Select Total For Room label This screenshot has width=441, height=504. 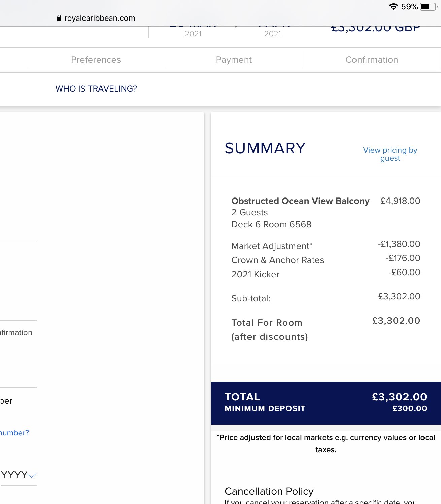point(267,323)
